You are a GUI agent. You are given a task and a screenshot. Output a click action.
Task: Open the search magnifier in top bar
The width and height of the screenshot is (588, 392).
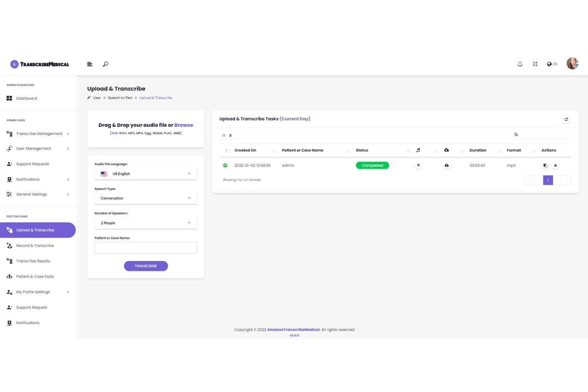pyautogui.click(x=105, y=64)
